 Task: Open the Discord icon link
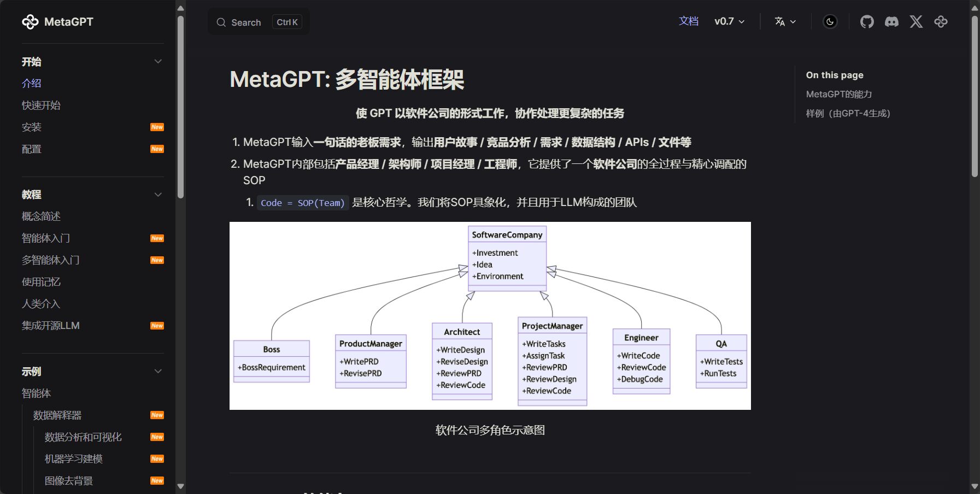[891, 22]
